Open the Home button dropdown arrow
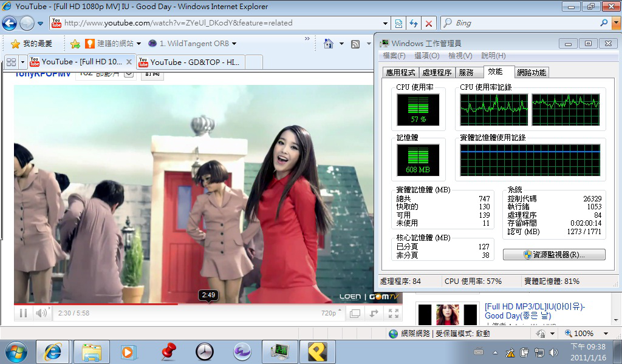This screenshot has height=364, width=622. pyautogui.click(x=341, y=44)
